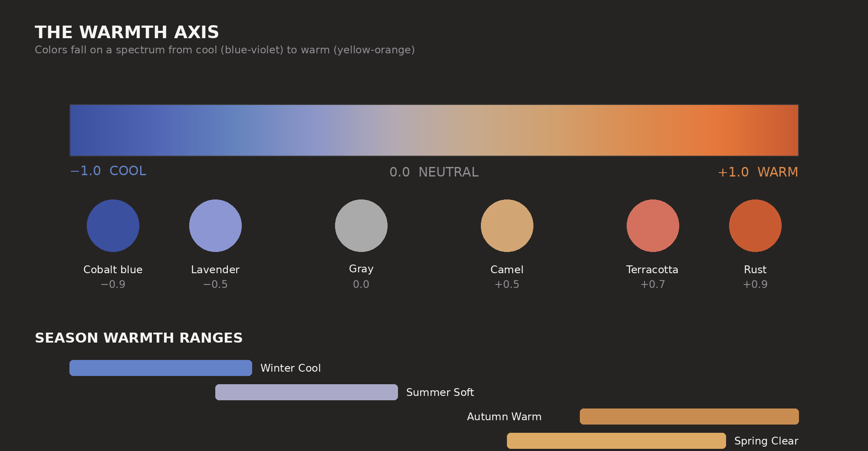Select the Cobalt blue color circle

(x=113, y=225)
